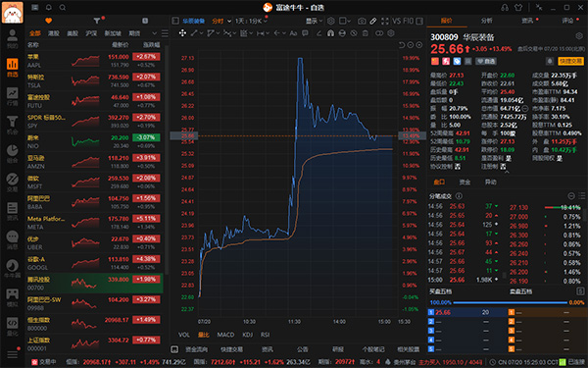Switch to the 美股 watchlist tab

click(73, 33)
